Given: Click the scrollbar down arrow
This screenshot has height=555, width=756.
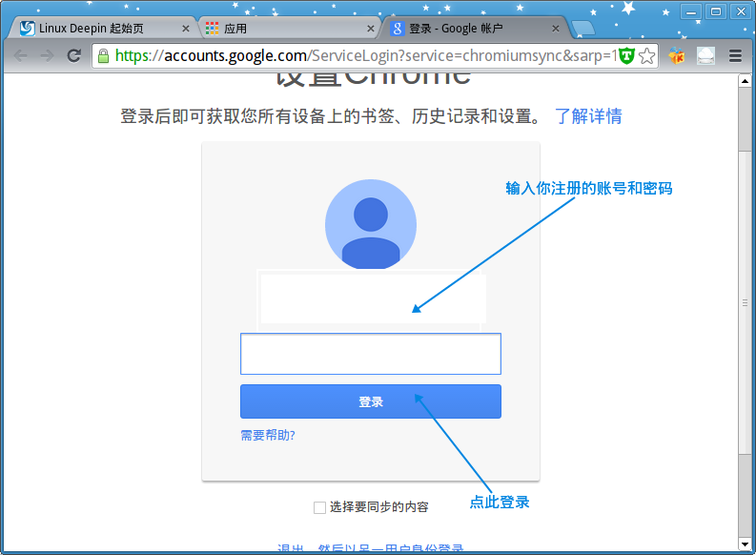Looking at the screenshot, I should pyautogui.click(x=745, y=545).
